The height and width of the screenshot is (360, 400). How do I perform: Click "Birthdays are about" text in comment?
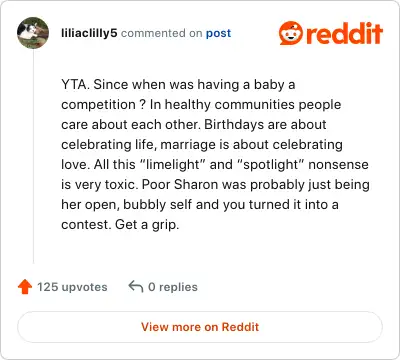tap(265, 125)
